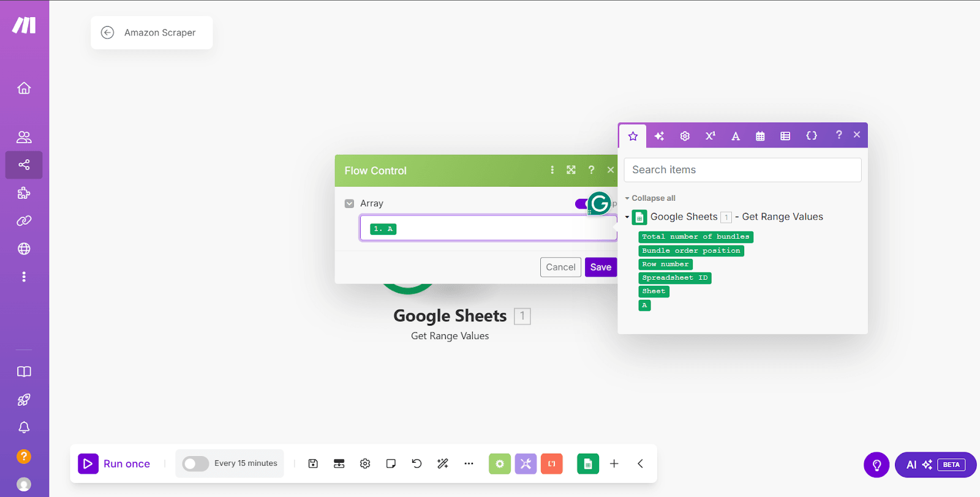Expand Flow Control dialog to fullscreen
Screen dimensions: 980x497
click(x=571, y=170)
